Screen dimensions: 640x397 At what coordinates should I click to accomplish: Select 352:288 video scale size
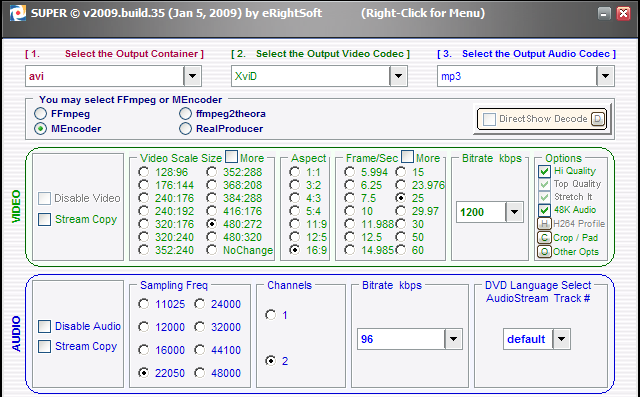211,172
